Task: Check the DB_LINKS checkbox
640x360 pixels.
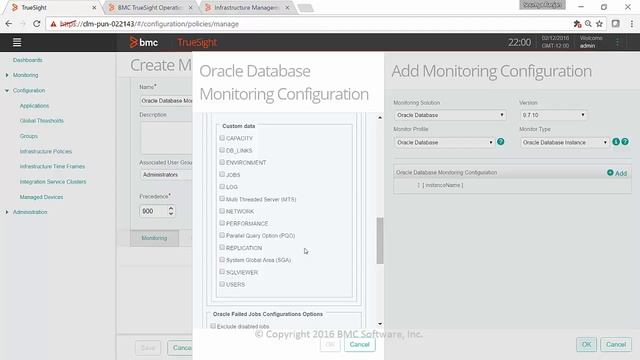Action: (x=222, y=150)
